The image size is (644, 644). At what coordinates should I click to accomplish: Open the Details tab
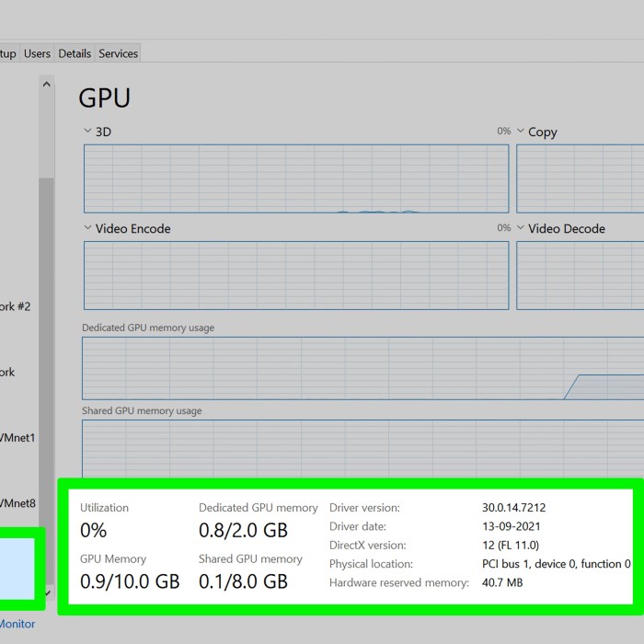[x=75, y=53]
